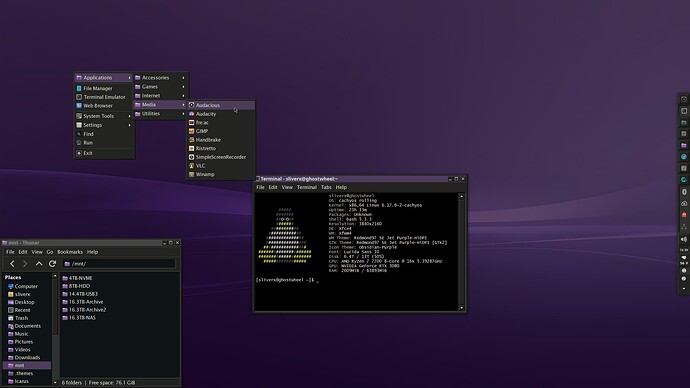
Task: Launch VLC from the Media submenu
Action: click(x=221, y=165)
